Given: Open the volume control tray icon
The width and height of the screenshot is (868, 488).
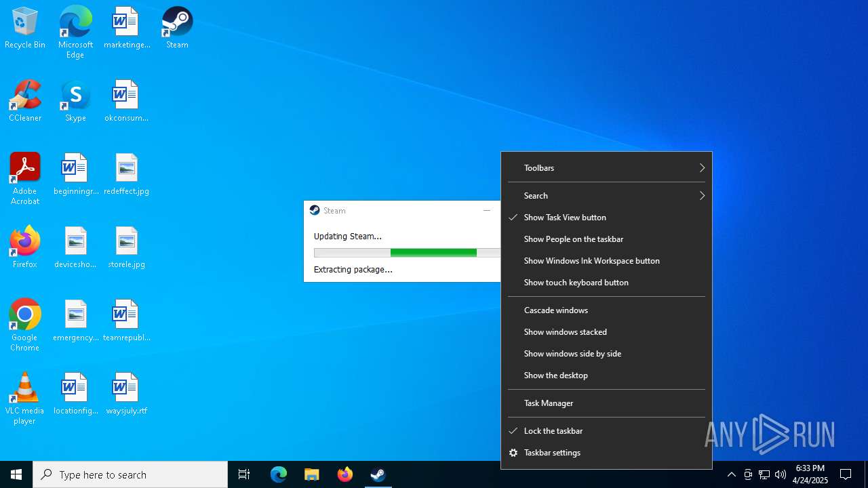Looking at the screenshot, I should point(781,474).
